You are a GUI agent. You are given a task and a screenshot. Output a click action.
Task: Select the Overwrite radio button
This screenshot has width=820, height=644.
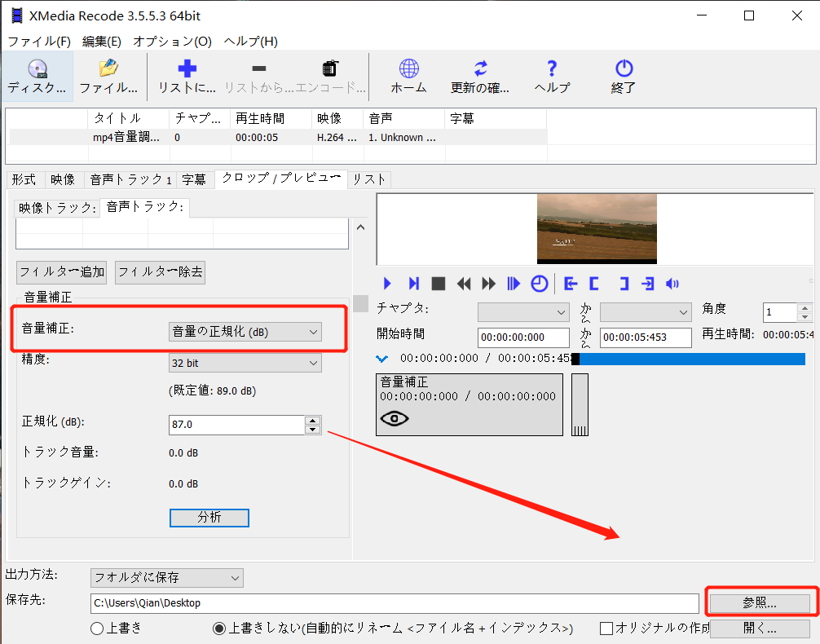tap(98, 629)
